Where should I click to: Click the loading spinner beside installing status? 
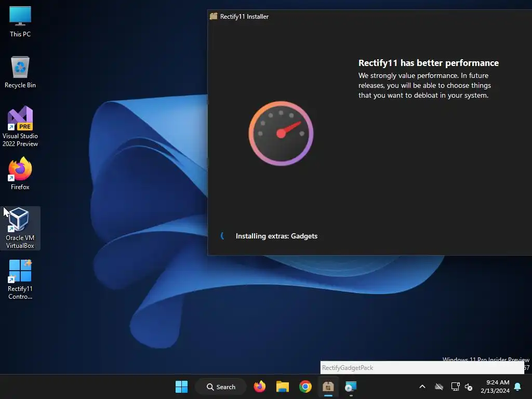(222, 236)
